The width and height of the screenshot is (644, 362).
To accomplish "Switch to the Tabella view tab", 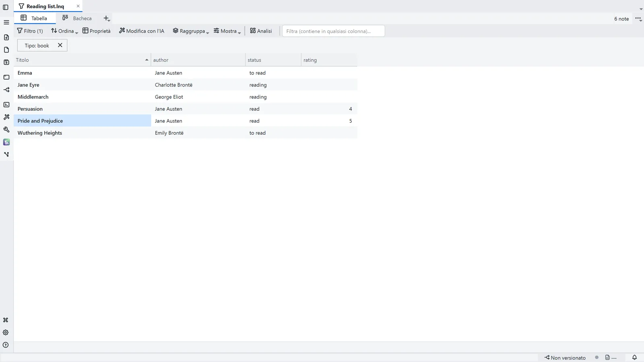I will (x=34, y=18).
